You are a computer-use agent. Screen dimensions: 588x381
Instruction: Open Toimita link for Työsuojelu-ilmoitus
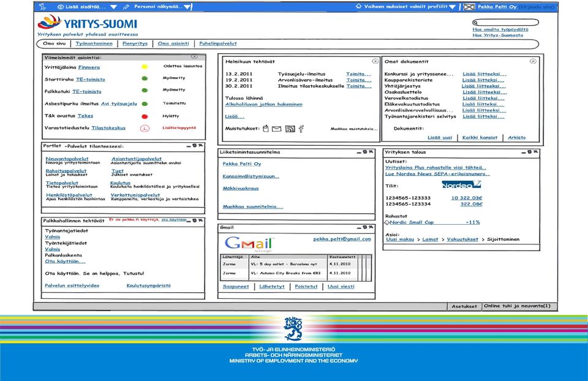pos(358,74)
